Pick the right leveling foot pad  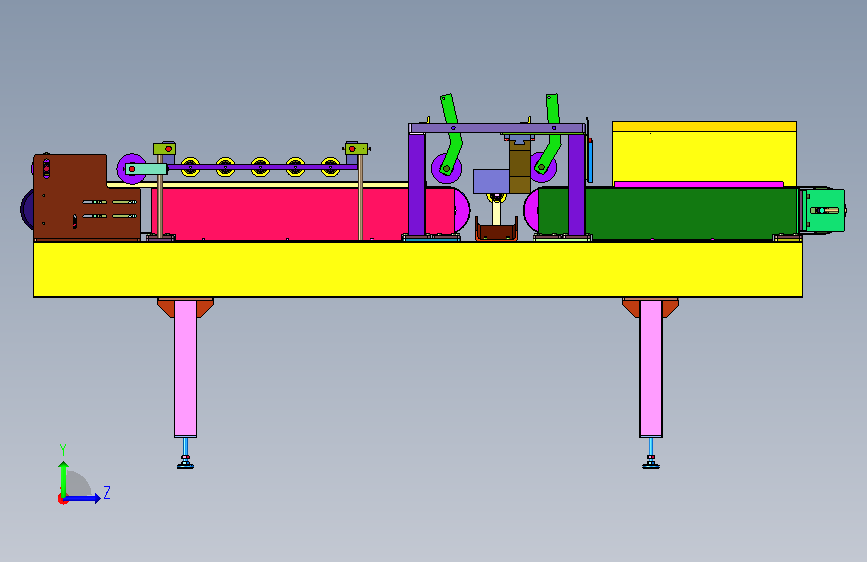pos(651,465)
